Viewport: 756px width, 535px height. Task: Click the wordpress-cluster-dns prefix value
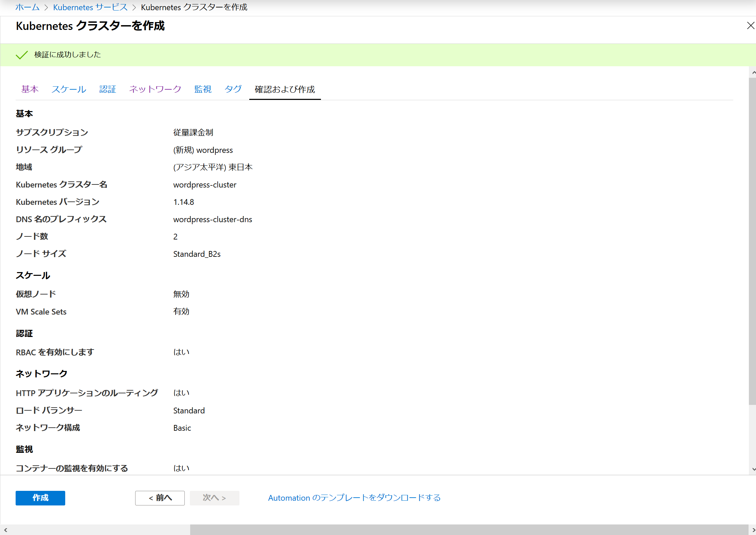click(213, 219)
